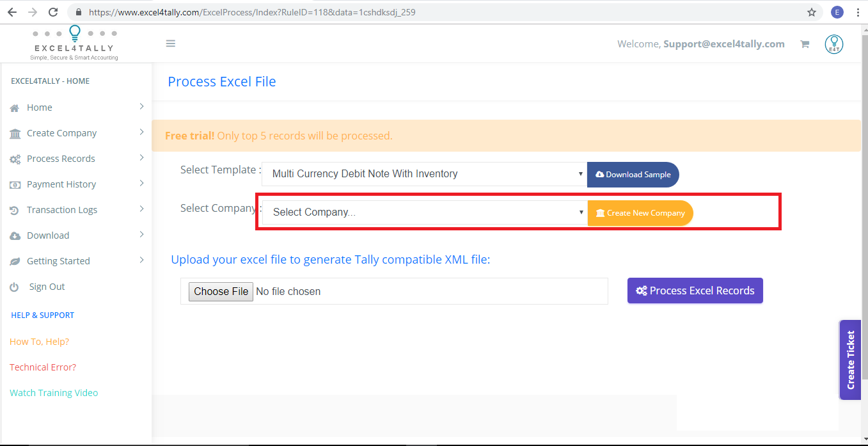Expand the Create Company chevron

[141, 132]
